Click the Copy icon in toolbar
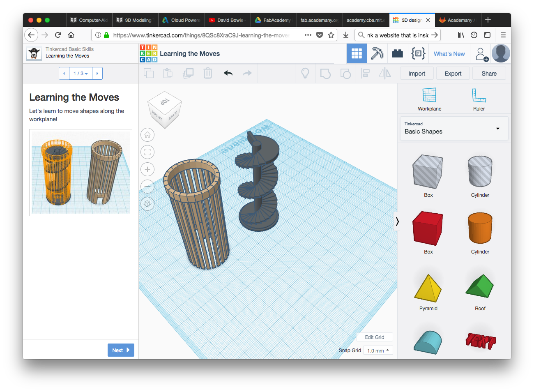This screenshot has width=534, height=392. 149,74
